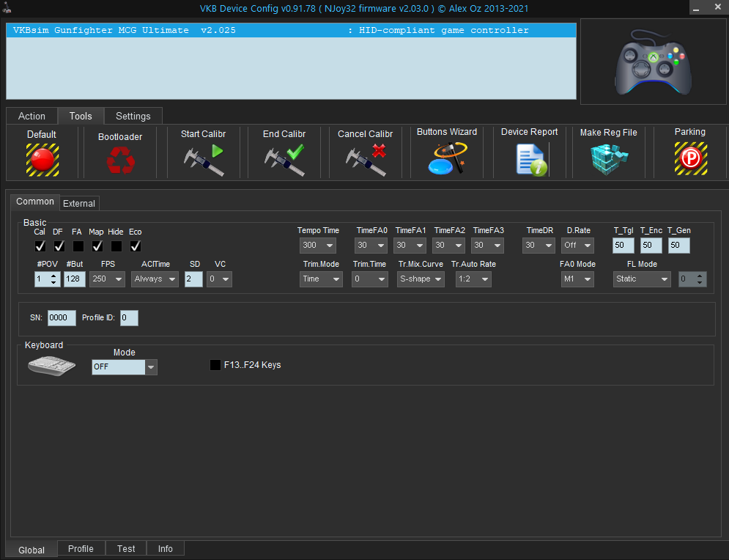
Task: Minimize the VKB Device Config window
Action: pos(696,8)
